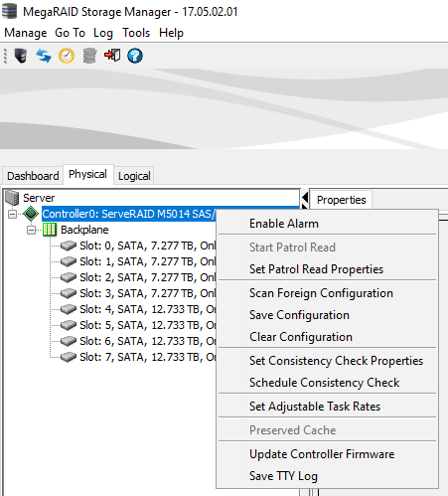The height and width of the screenshot is (496, 448).
Task: Select Slot: 3, SATA, 7.277 TB row
Action: 147,293
